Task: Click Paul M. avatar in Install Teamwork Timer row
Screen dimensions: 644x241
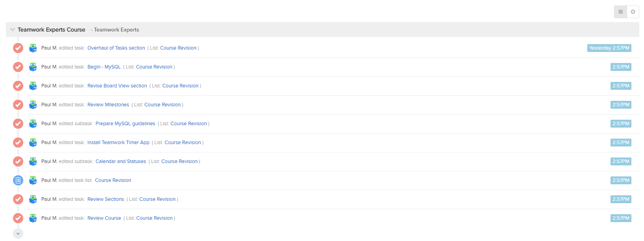Action: pyautogui.click(x=33, y=143)
